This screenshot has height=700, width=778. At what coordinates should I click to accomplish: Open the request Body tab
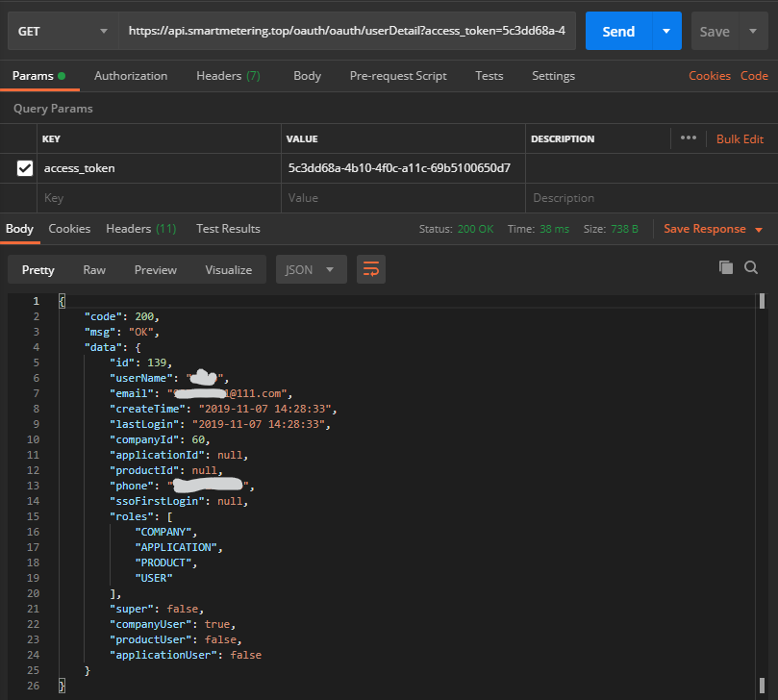tap(307, 76)
